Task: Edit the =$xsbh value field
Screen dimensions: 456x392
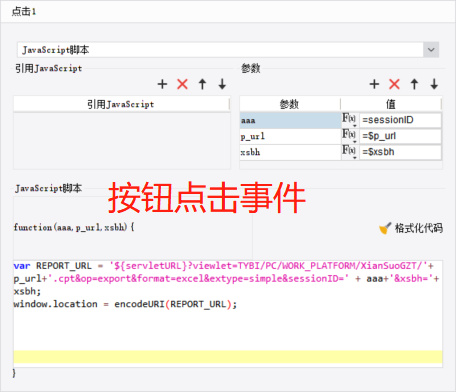Action: tap(400, 152)
